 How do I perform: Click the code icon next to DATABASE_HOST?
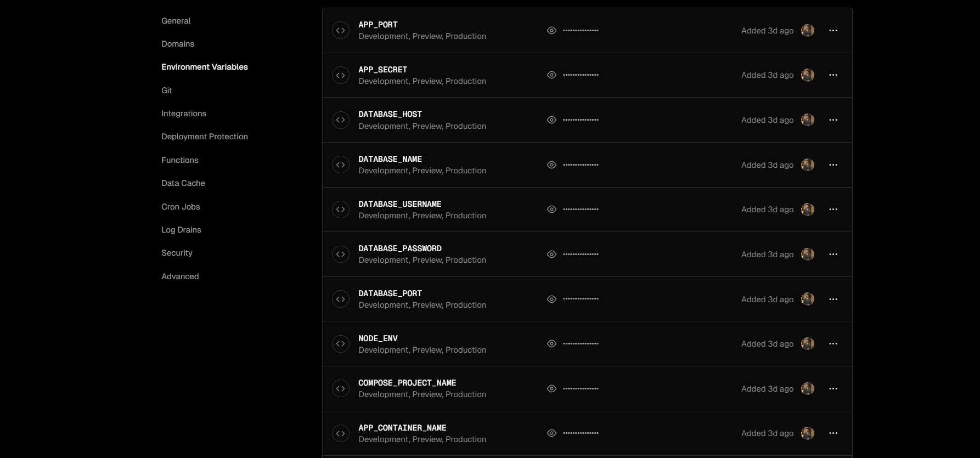(x=340, y=120)
